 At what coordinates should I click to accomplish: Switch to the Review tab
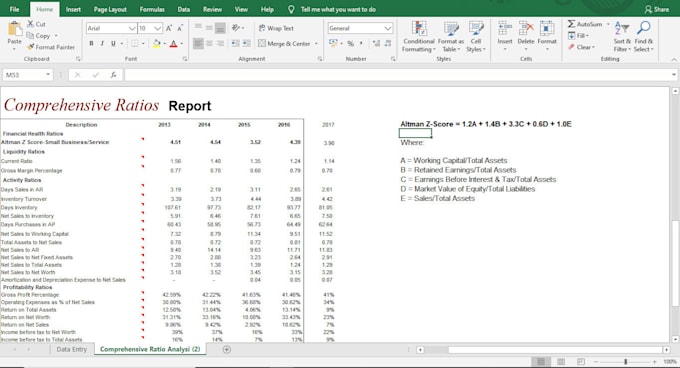[x=212, y=9]
